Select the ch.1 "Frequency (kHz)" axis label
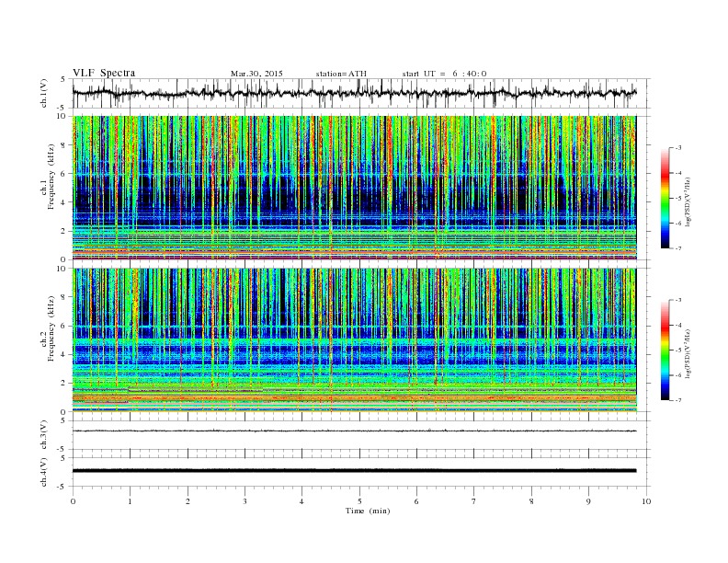The height and width of the screenshot is (563, 728). (x=51, y=177)
